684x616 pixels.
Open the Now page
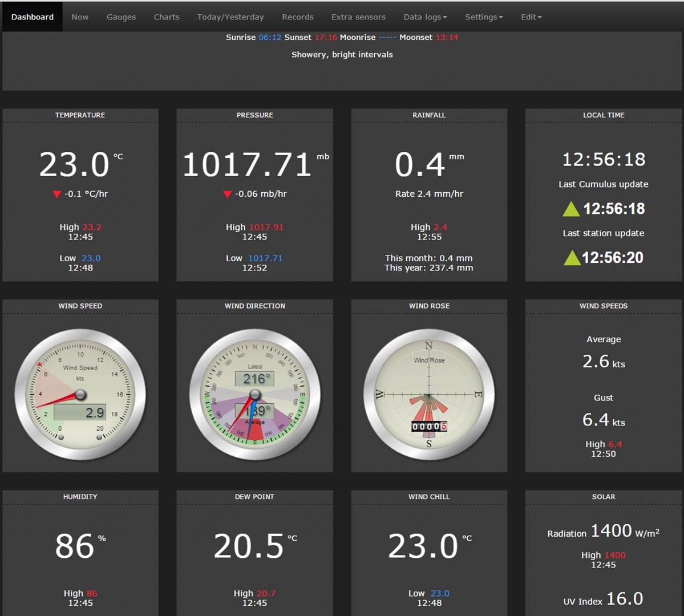pos(80,17)
